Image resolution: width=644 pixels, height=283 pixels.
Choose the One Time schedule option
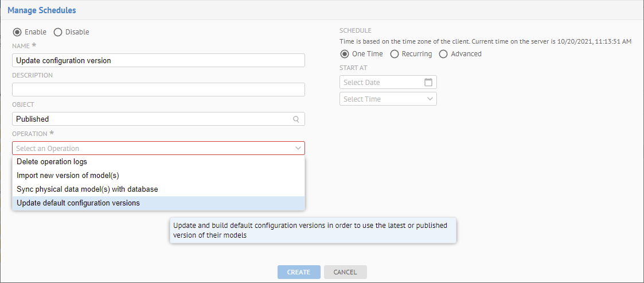pyautogui.click(x=345, y=54)
